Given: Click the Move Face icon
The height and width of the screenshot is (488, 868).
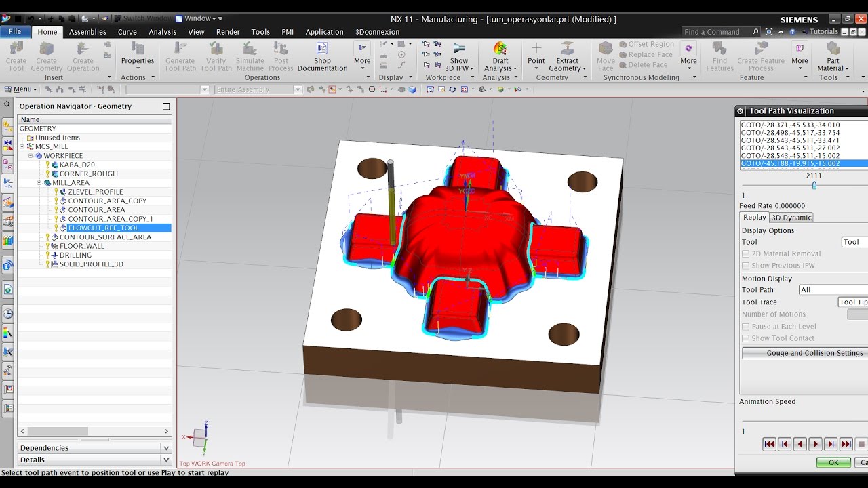Looking at the screenshot, I should point(606,49).
